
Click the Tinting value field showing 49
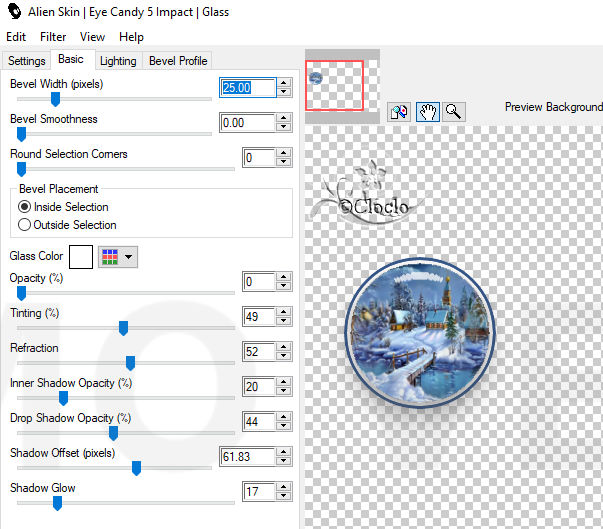pos(259,316)
